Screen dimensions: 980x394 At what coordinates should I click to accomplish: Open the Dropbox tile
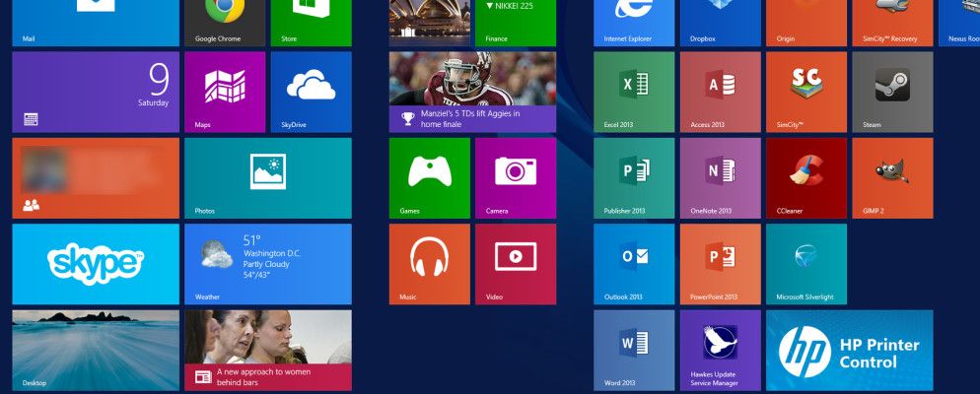tap(721, 23)
